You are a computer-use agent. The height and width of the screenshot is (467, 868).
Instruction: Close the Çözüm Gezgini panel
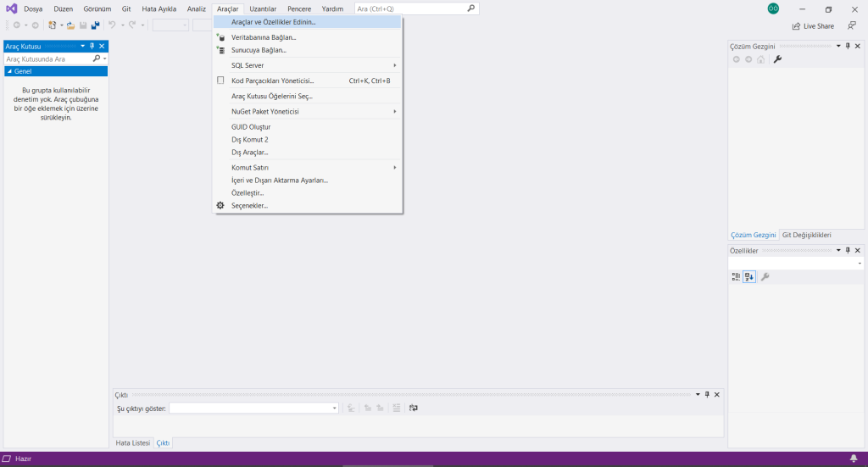coord(858,46)
